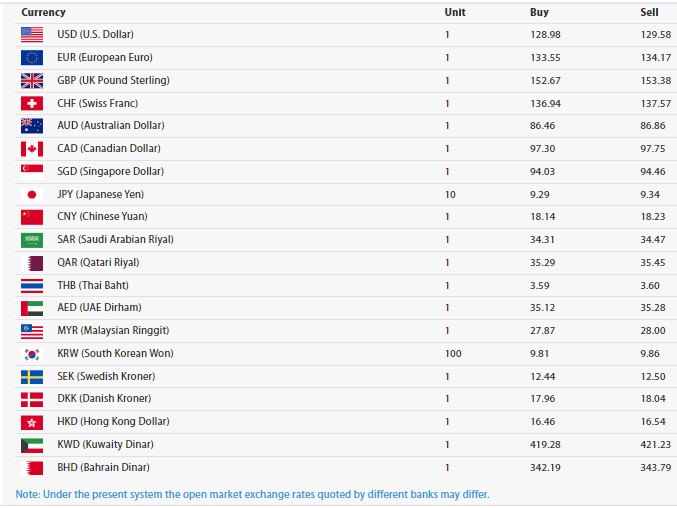
Task: Click the Australian flag icon
Action: (31, 126)
